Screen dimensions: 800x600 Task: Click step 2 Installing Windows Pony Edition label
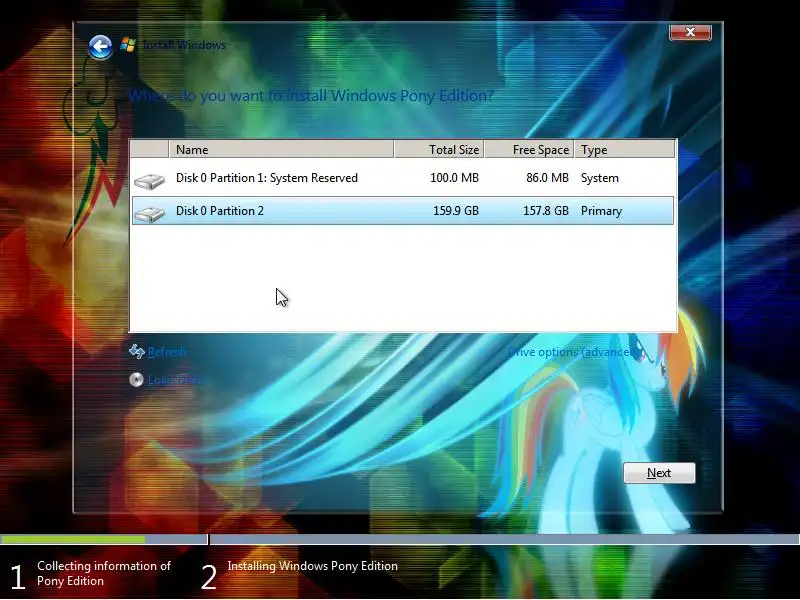point(312,566)
